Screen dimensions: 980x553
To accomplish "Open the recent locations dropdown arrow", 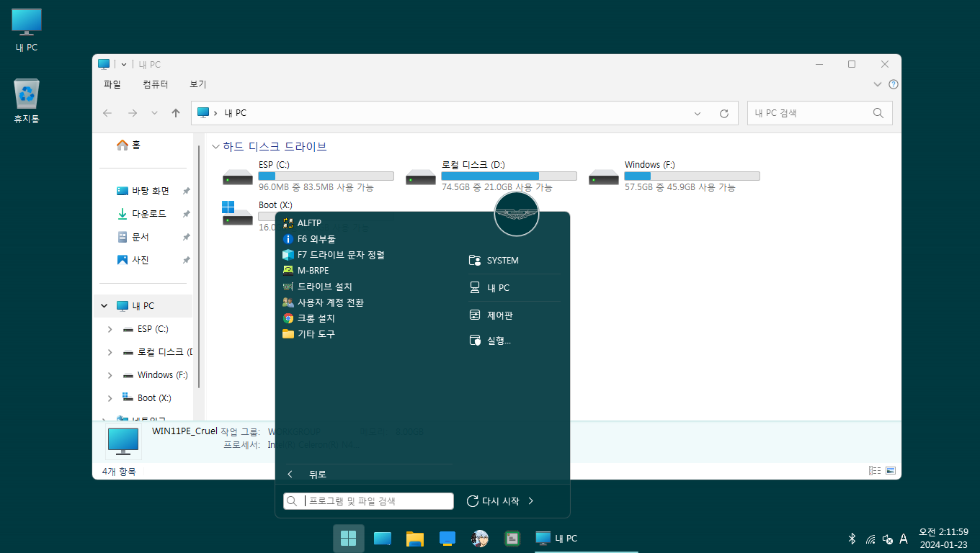I will 154,113.
